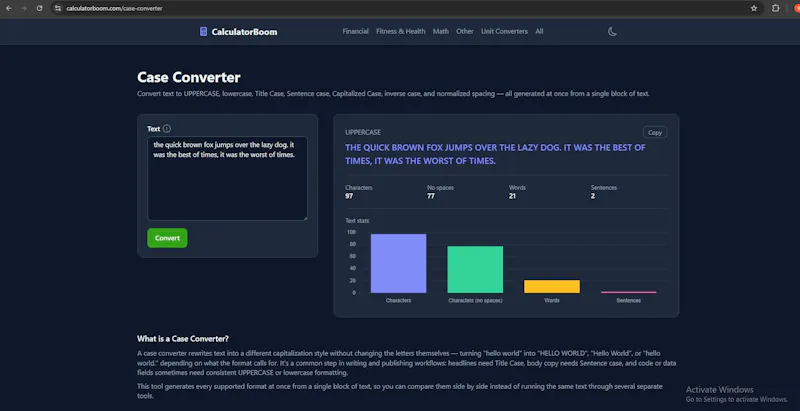Screen dimensions: 800x411
Task: Toggle dark mode with the moon icon
Action: (x=612, y=32)
